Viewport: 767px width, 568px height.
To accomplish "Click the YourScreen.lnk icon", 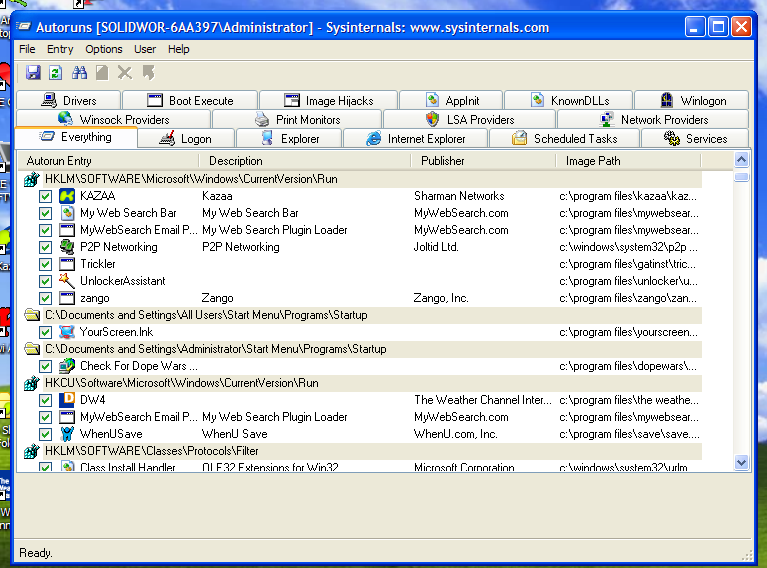I will (x=67, y=332).
